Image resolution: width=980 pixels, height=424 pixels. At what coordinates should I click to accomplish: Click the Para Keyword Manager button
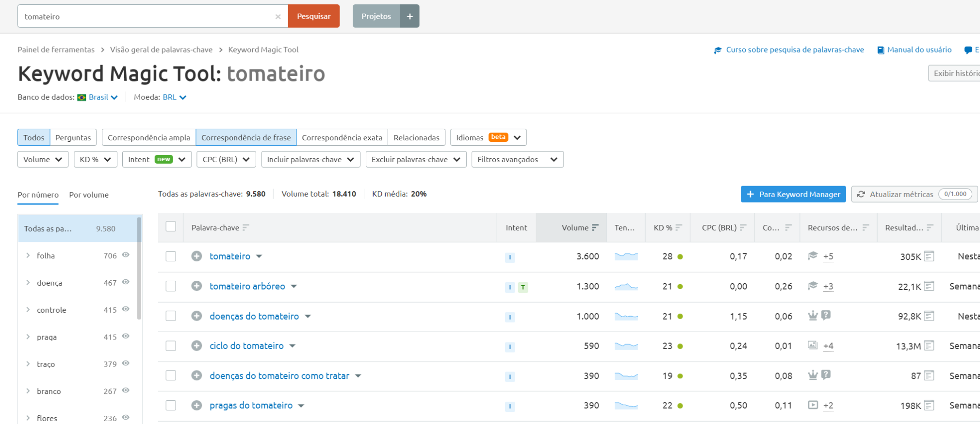click(793, 194)
